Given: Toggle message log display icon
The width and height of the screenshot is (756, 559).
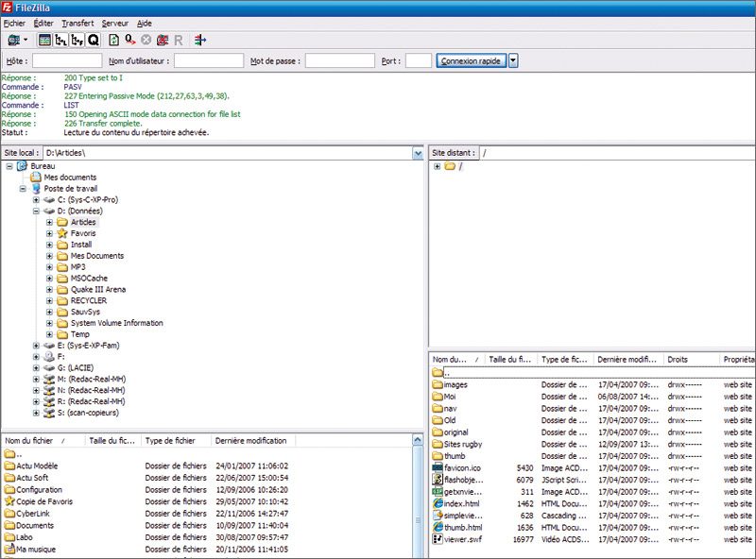Looking at the screenshot, I should (x=44, y=40).
